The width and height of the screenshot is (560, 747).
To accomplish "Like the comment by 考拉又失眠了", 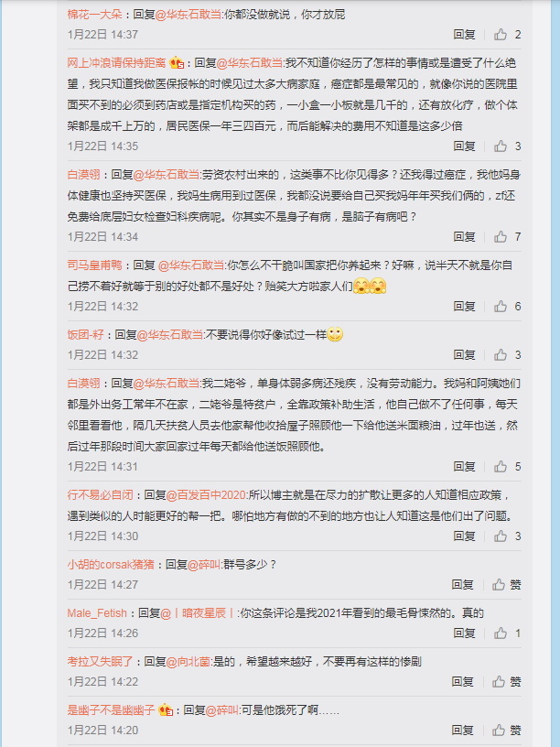I will click(506, 682).
